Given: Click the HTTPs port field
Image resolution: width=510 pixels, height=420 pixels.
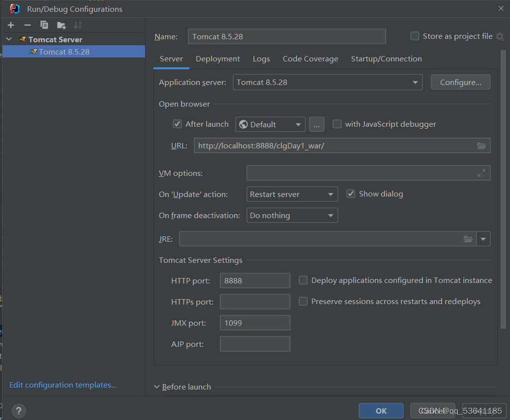Looking at the screenshot, I should click(x=255, y=302).
